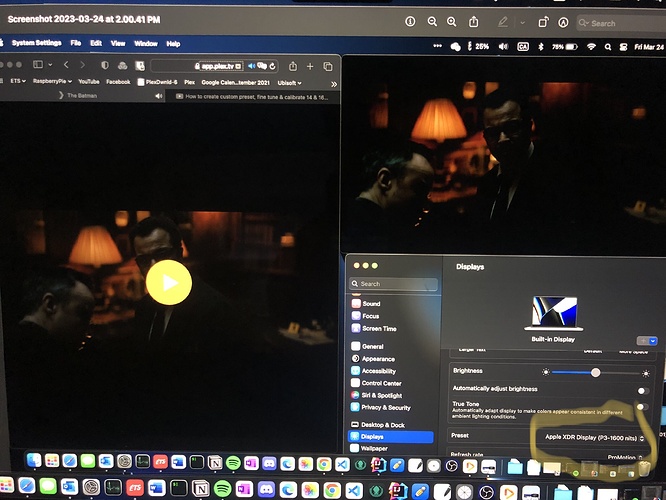Screen dimensions: 666x500
Task: Toggle the True Tone switch
Action: point(643,407)
